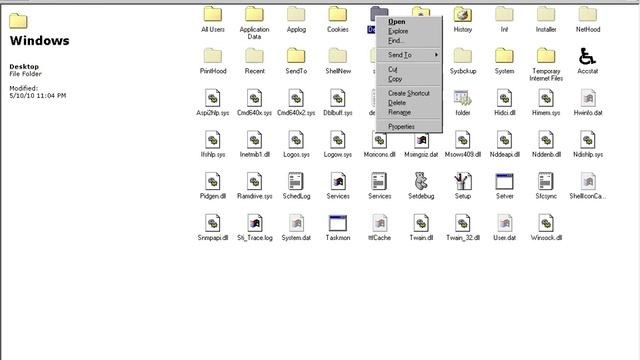This screenshot has height=360, width=640.
Task: Select the Setver program icon
Action: 504,182
